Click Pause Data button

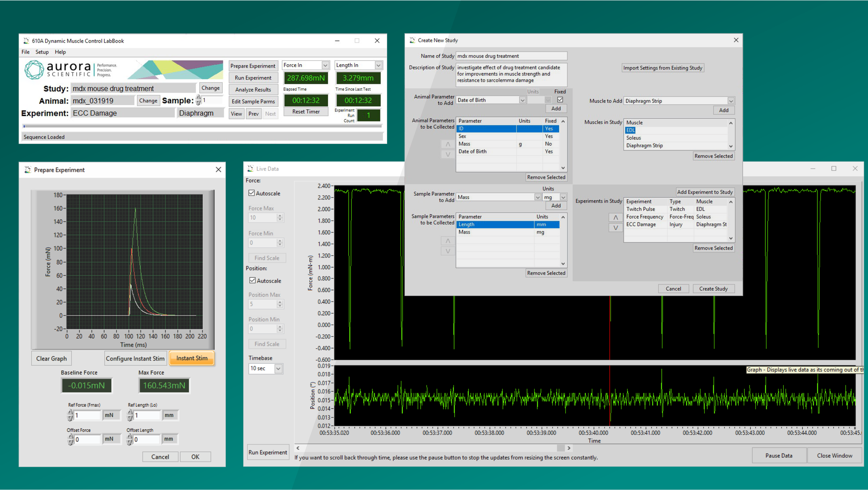pyautogui.click(x=779, y=455)
